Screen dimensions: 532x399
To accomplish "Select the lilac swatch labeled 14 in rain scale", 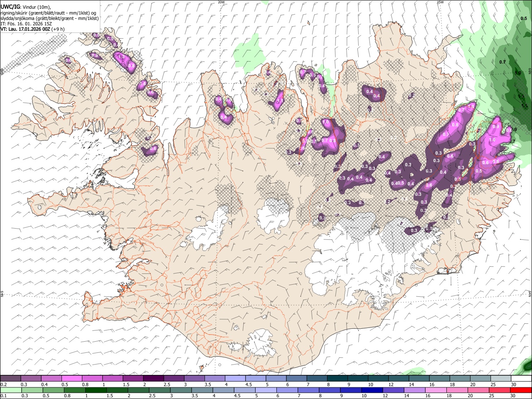I will (414, 390).
